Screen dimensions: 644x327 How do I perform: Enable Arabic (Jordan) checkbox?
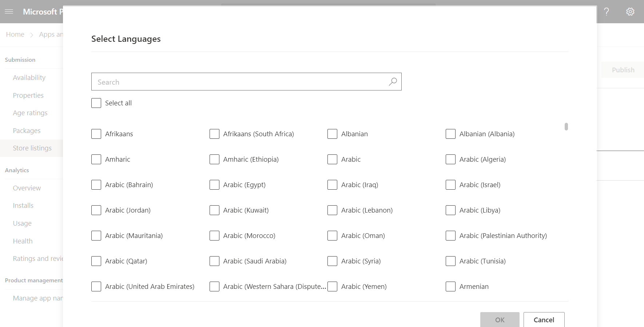[x=96, y=210]
